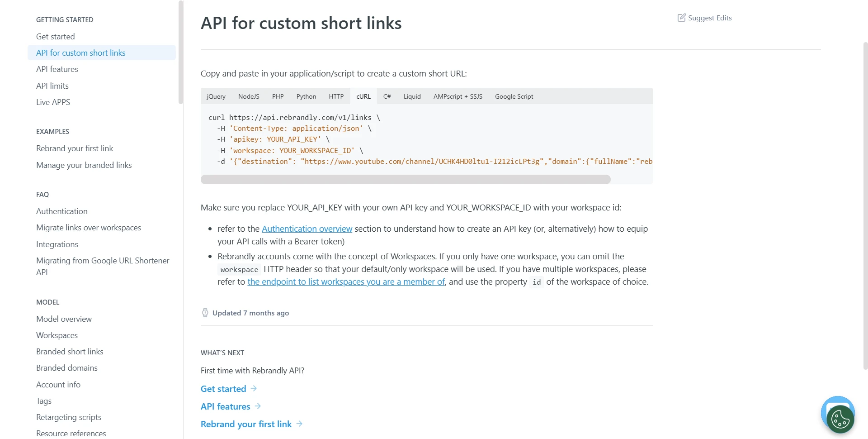Click the Suggest Edits pencil icon
The image size is (868, 439).
682,18
